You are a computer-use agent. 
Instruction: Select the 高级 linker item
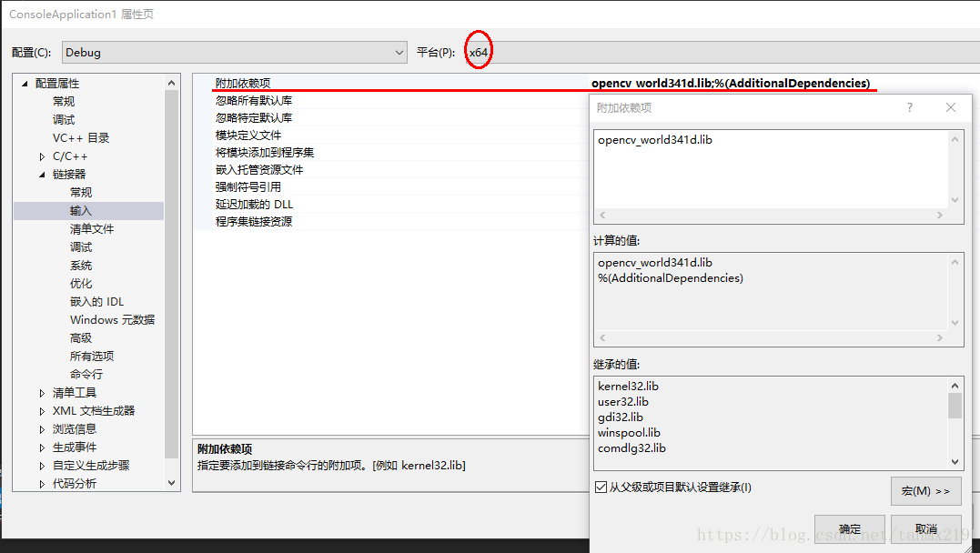coord(81,337)
